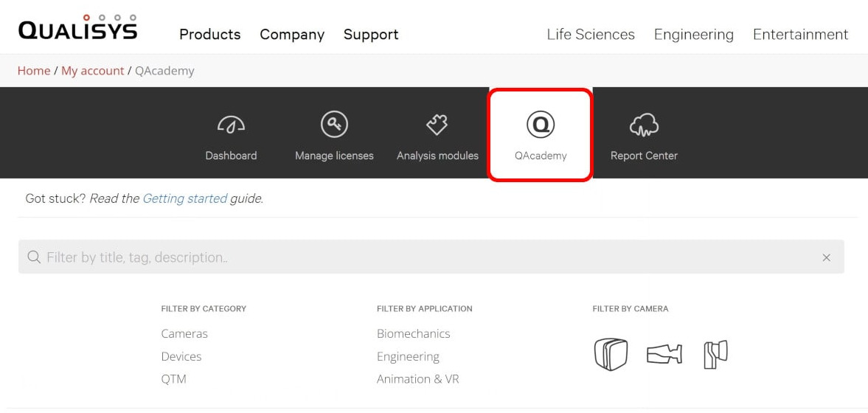Click the Qualisys logo
Viewport: 868px width, 413px height.
[x=77, y=28]
